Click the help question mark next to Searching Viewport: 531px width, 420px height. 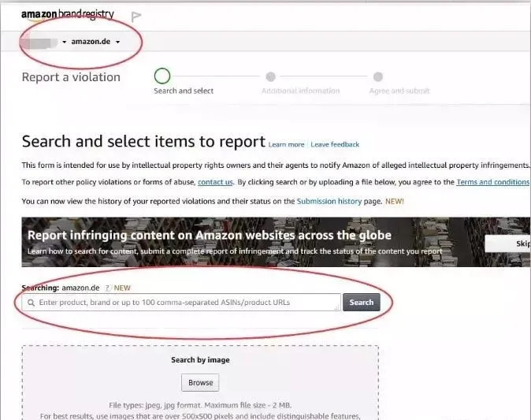click(x=108, y=288)
